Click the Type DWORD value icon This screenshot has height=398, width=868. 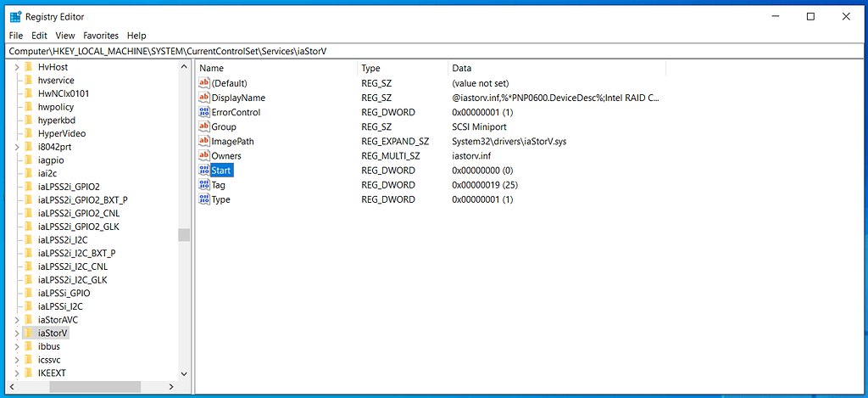[x=204, y=199]
